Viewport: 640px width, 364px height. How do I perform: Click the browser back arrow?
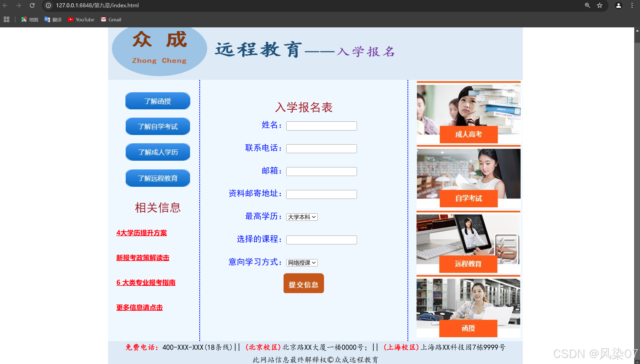tap(5, 5)
